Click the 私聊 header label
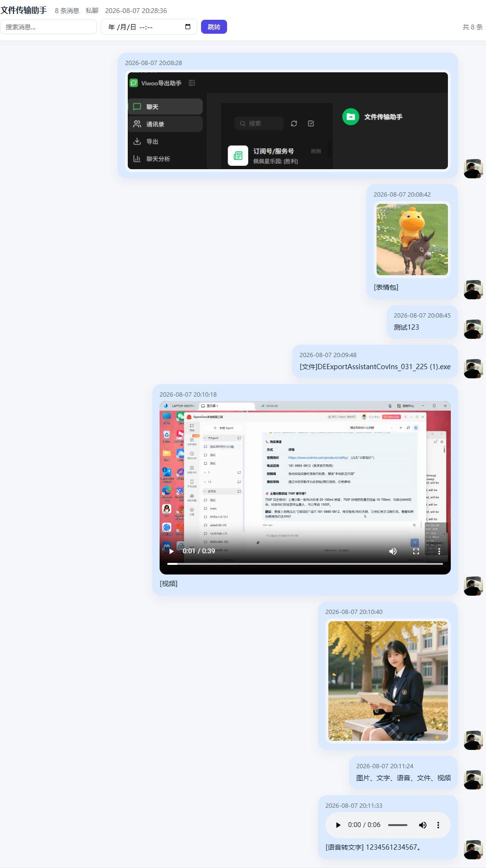 click(92, 11)
